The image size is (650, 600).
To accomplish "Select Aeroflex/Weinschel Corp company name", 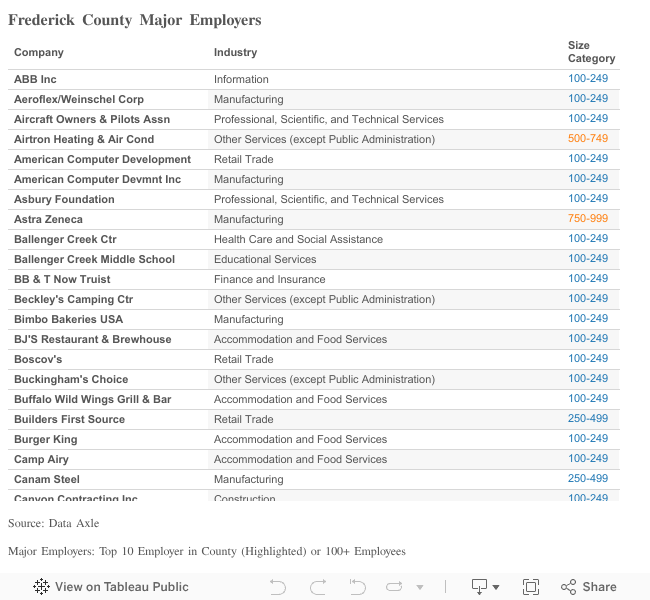I will point(79,99).
